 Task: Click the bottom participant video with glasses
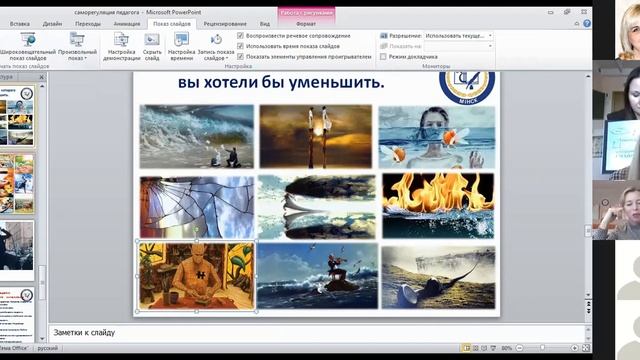pyautogui.click(x=616, y=210)
